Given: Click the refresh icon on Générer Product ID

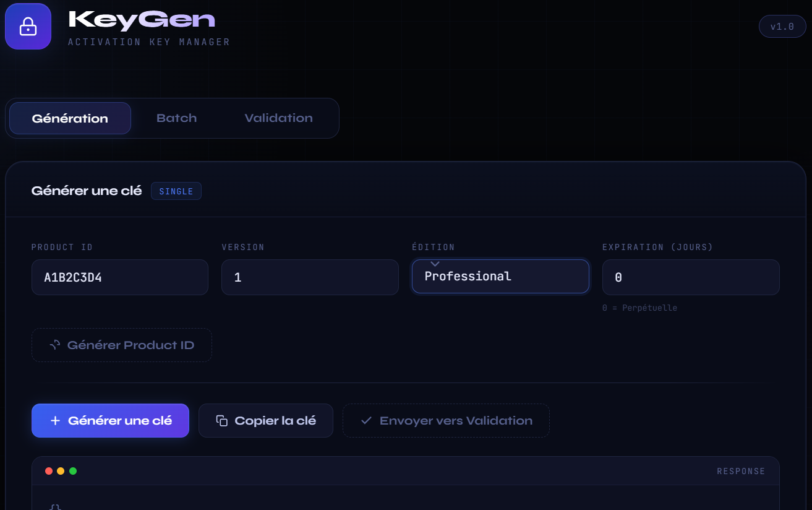Looking at the screenshot, I should [55, 345].
